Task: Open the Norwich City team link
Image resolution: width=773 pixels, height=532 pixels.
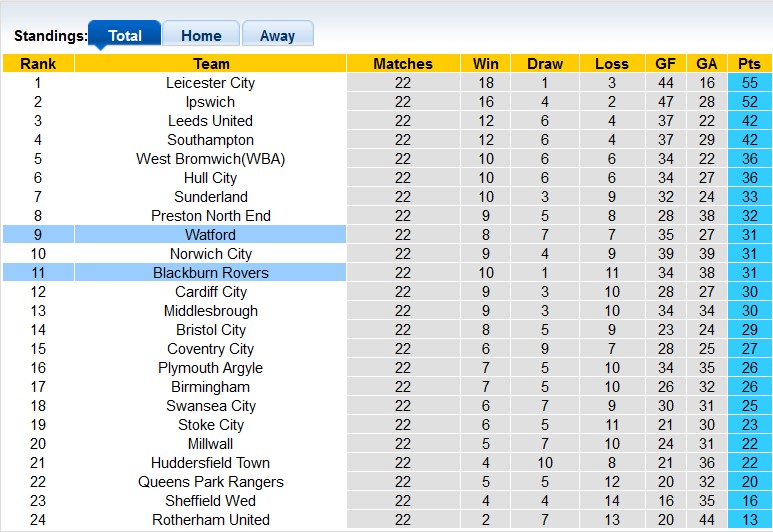Action: (x=210, y=254)
